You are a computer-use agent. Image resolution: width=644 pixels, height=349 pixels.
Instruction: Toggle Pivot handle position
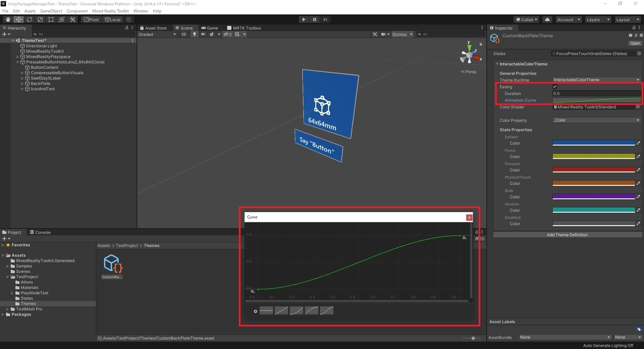pyautogui.click(x=91, y=19)
